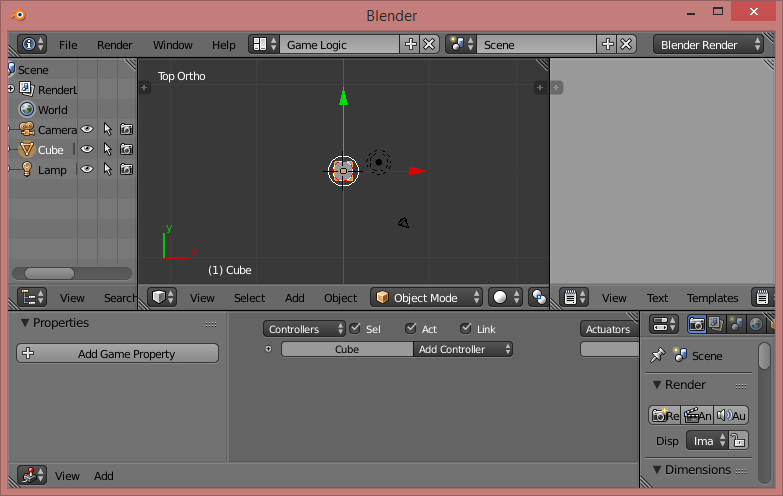Toggle Cube selectability arrow icon
The height and width of the screenshot is (496, 783).
coord(107,149)
